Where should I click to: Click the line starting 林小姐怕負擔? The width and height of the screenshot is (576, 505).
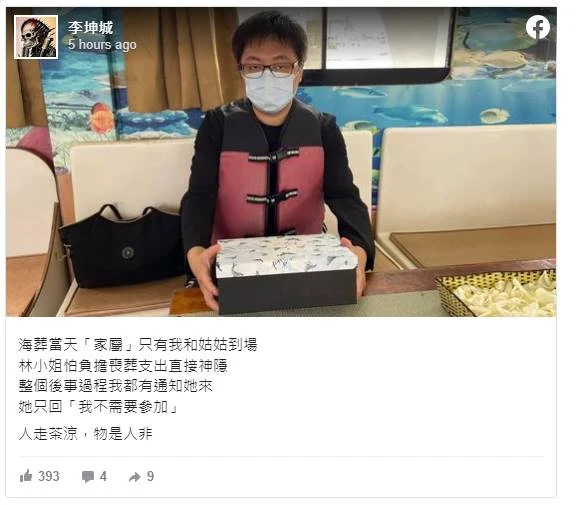(123, 365)
